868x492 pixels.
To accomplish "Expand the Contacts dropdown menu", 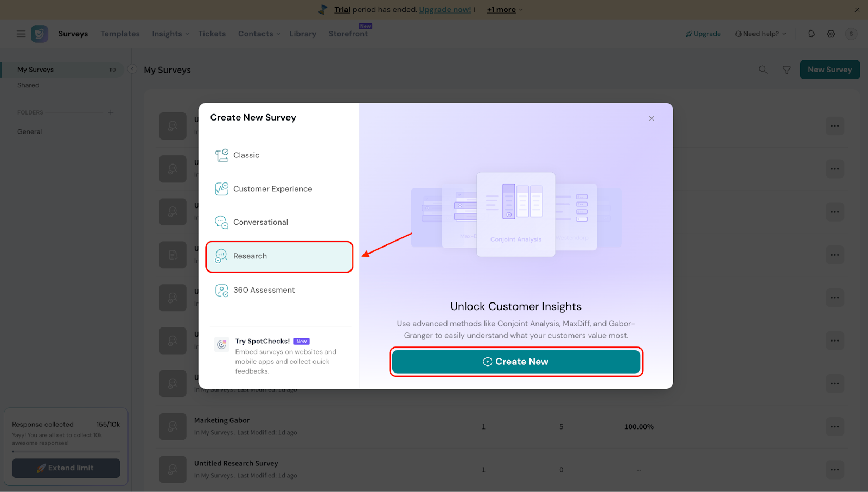I will [259, 34].
